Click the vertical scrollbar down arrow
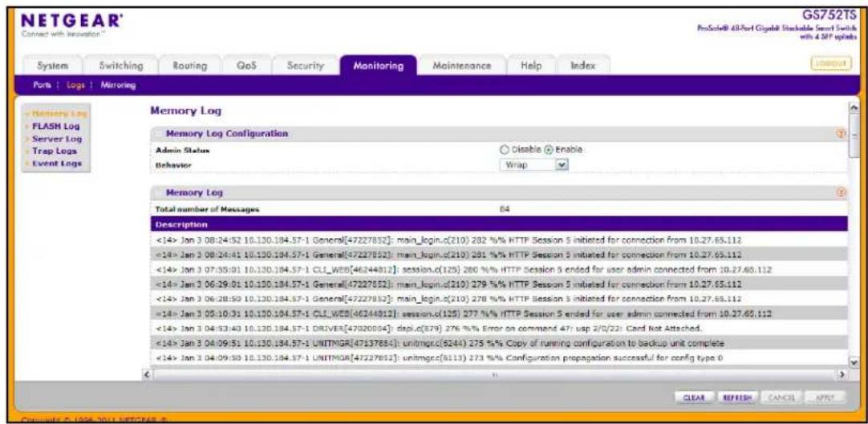 [853, 363]
